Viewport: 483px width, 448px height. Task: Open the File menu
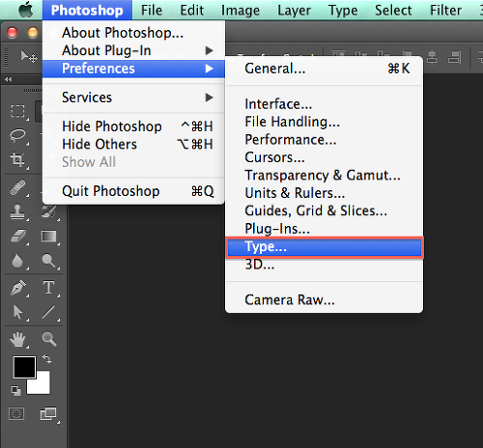tap(152, 11)
